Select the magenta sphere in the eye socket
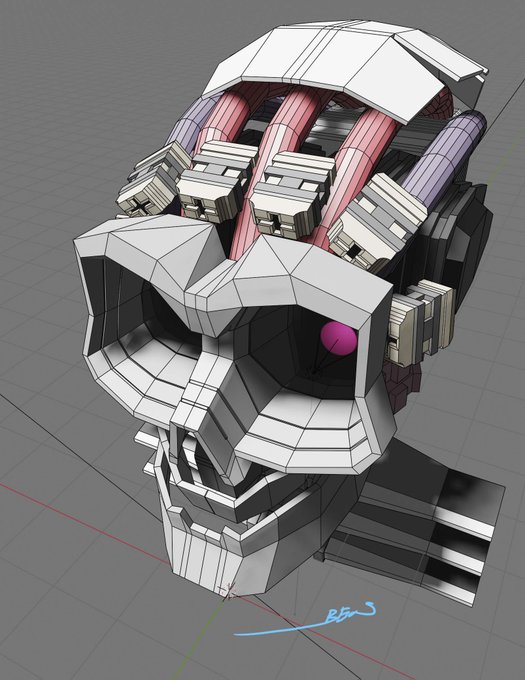Screen dimensions: 525x680 pos(339,339)
